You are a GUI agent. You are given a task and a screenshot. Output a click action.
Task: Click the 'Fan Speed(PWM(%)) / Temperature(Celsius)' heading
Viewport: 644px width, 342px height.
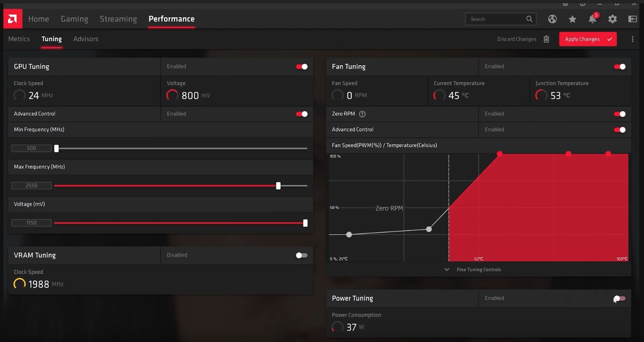click(384, 145)
